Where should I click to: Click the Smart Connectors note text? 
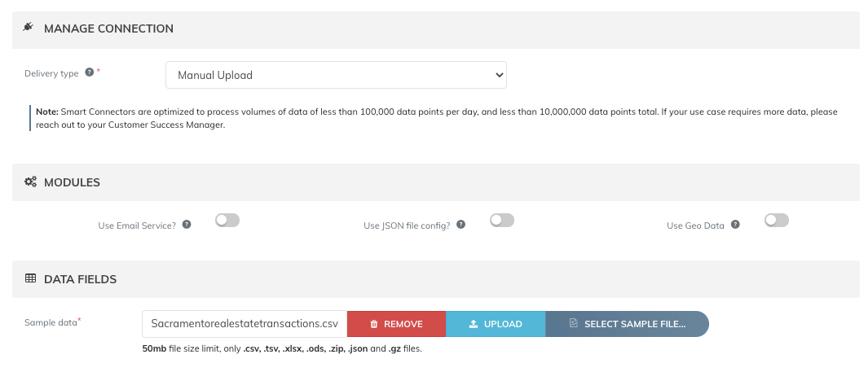pos(437,118)
